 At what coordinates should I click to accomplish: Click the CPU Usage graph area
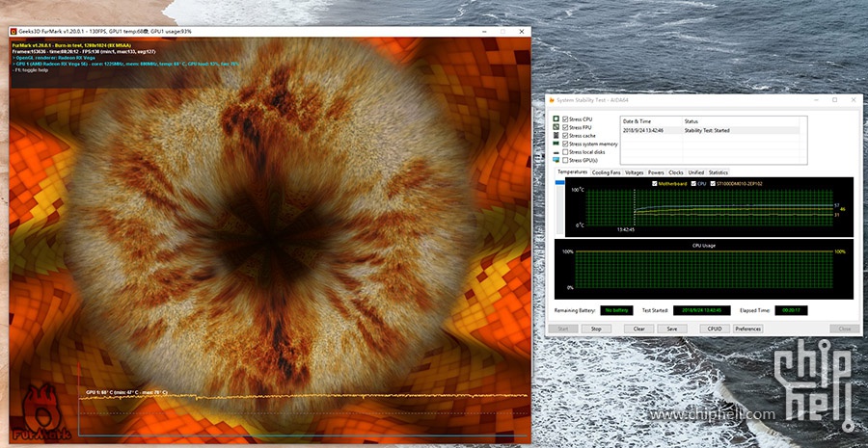(x=704, y=270)
